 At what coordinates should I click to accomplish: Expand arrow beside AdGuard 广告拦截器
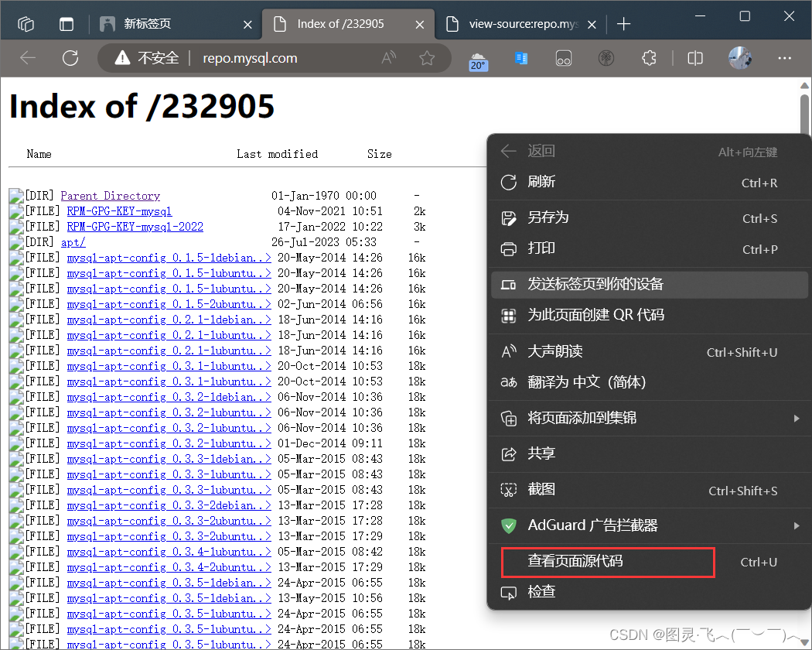(x=797, y=525)
